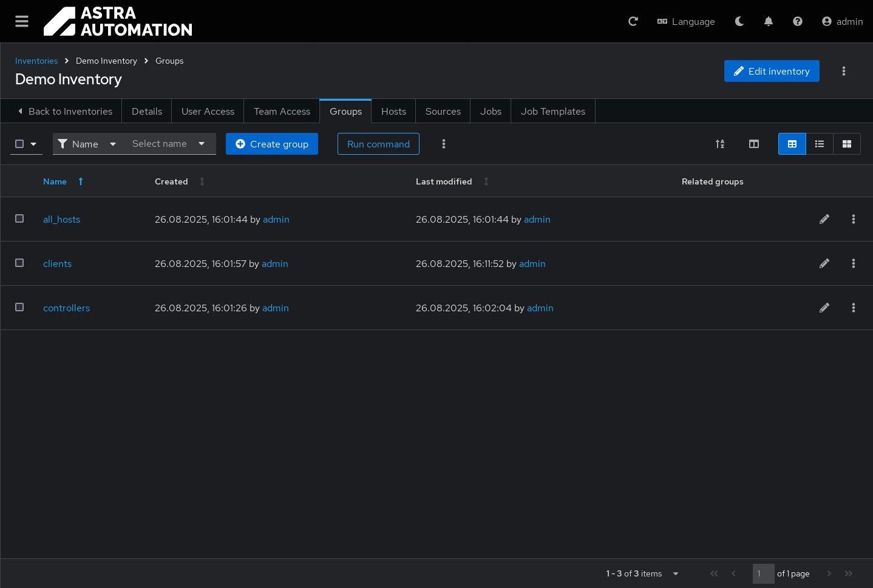Click the Create group button
873x588 pixels.
click(x=271, y=144)
